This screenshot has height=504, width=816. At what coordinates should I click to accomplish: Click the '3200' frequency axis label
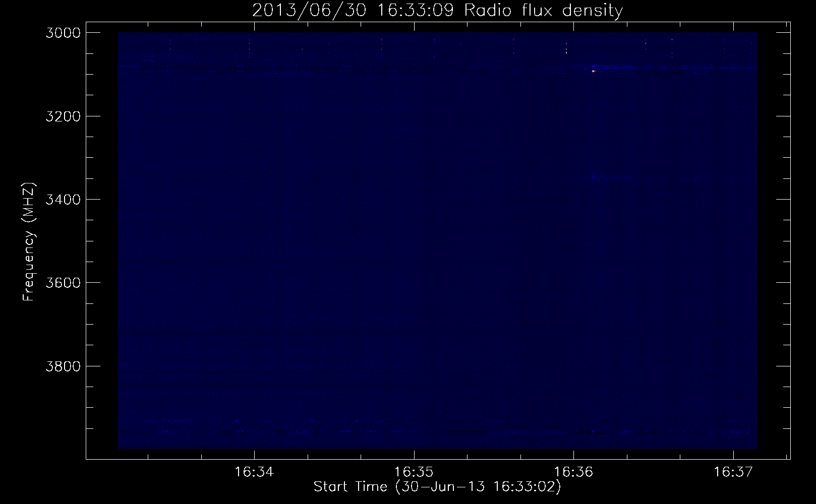62,116
